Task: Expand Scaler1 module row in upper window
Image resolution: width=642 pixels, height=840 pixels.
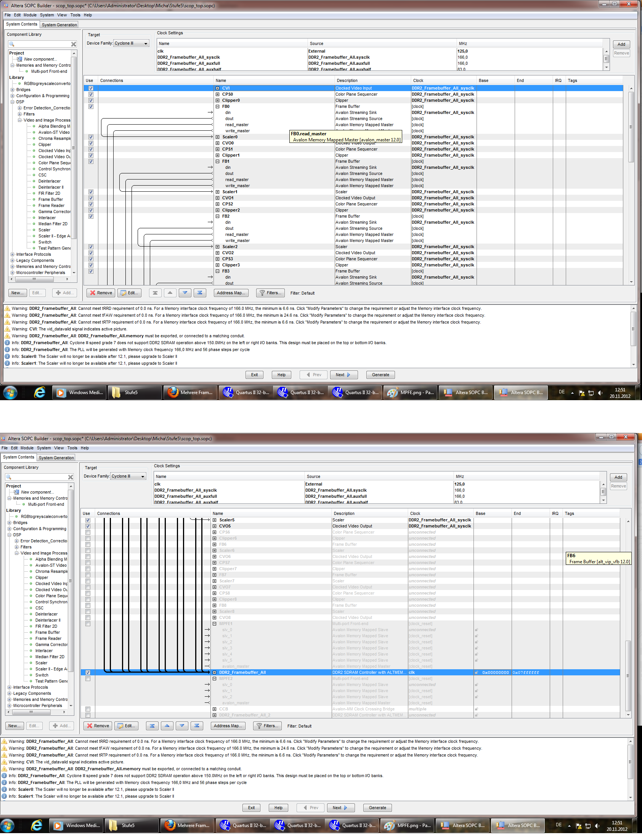Action: click(217, 192)
